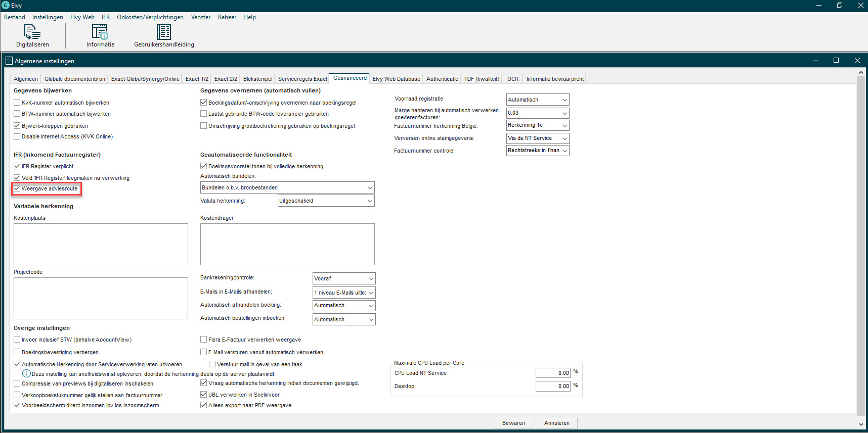Close the Algemene instellingen dialog

click(857, 60)
